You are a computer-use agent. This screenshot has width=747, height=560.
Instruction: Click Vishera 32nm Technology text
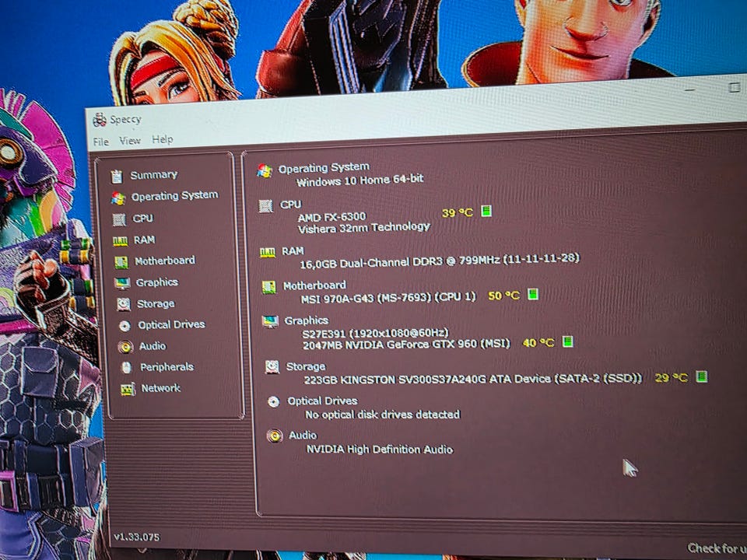tap(363, 228)
